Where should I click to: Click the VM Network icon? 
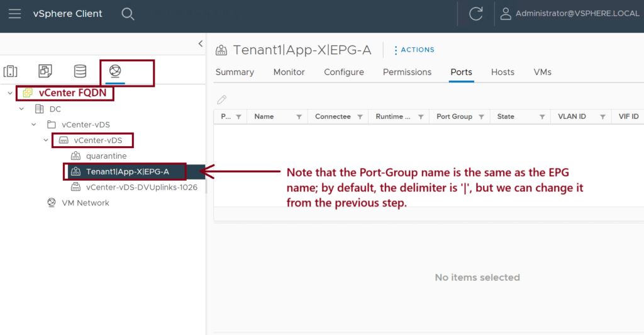pyautogui.click(x=52, y=203)
